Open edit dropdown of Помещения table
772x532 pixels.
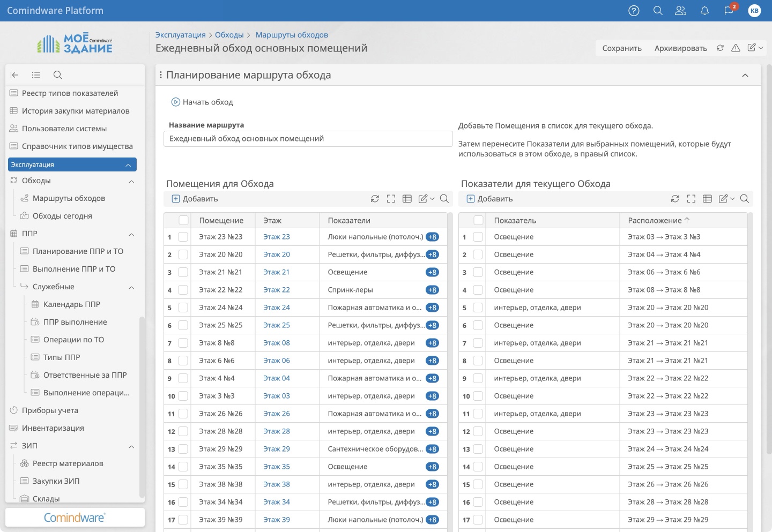(426, 199)
